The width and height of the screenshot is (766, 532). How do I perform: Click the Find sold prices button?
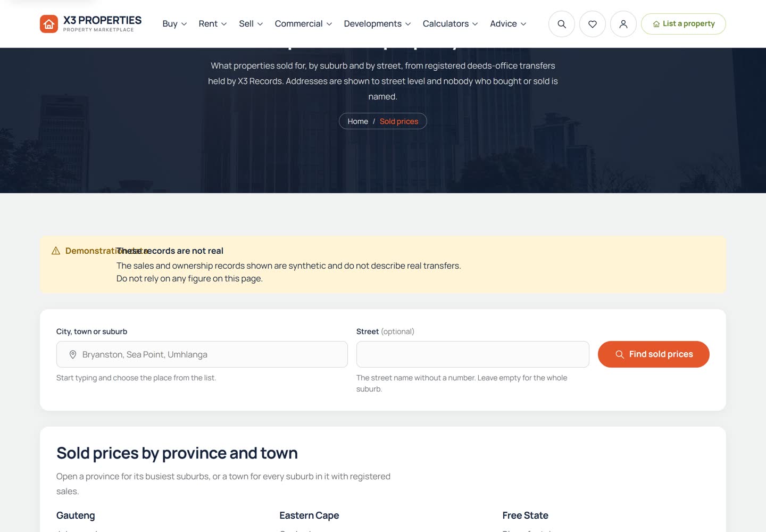click(654, 354)
